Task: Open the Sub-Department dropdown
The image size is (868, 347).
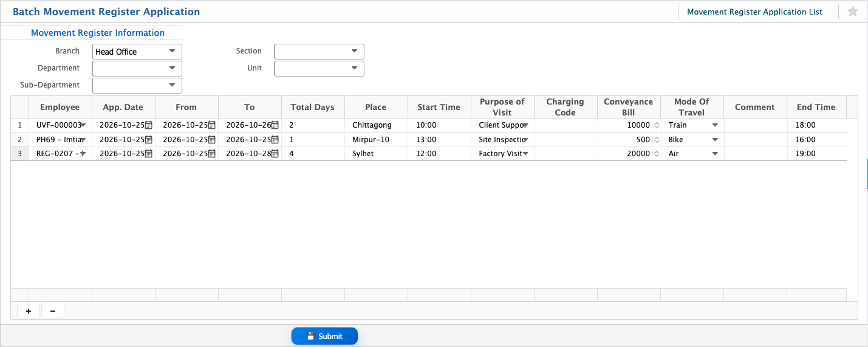Action: pyautogui.click(x=137, y=86)
